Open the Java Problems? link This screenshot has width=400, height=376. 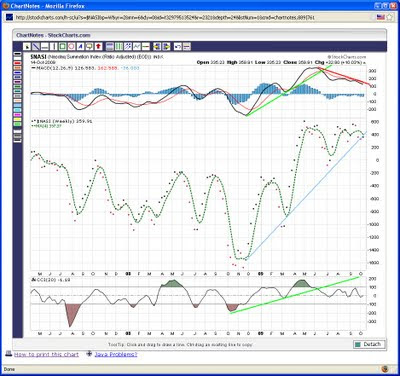(x=116, y=355)
